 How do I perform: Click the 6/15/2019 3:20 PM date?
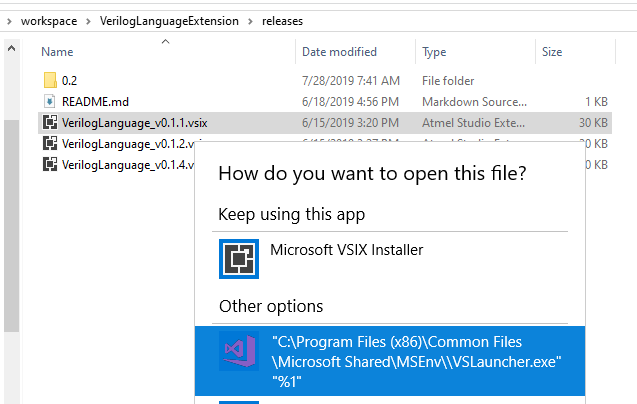[x=350, y=123]
